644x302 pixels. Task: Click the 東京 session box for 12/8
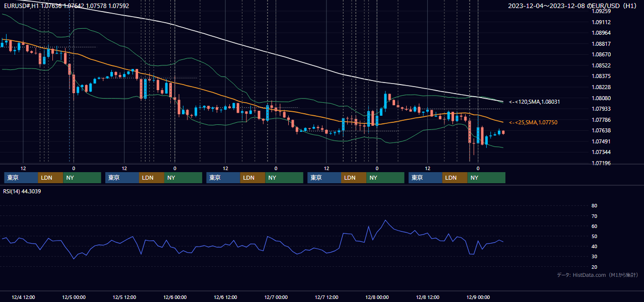coord(425,178)
